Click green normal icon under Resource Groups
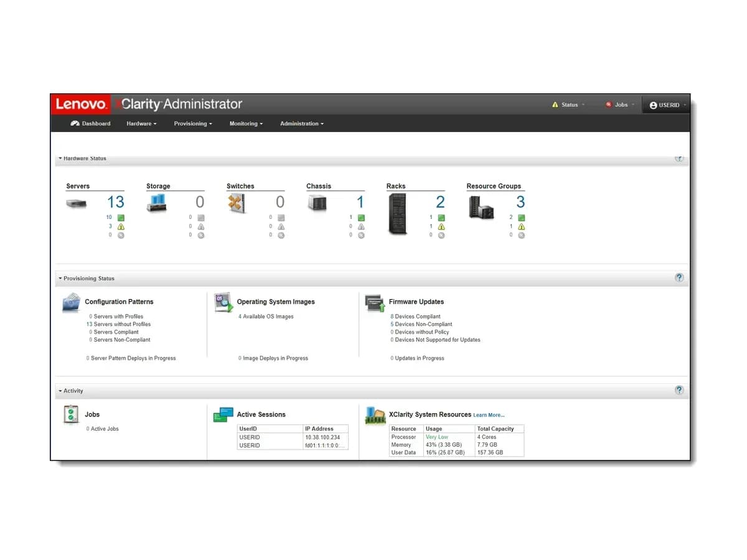Screen dimensions: 747x560 [521, 218]
